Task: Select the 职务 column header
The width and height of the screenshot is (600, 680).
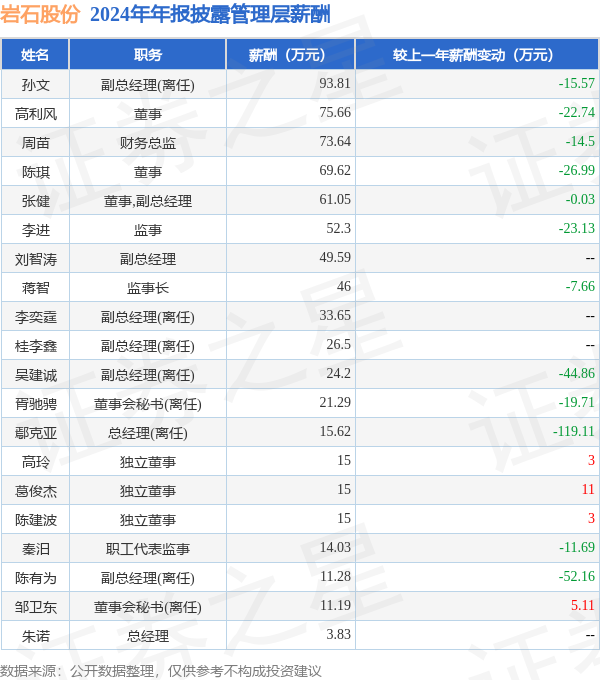Action: point(148,55)
